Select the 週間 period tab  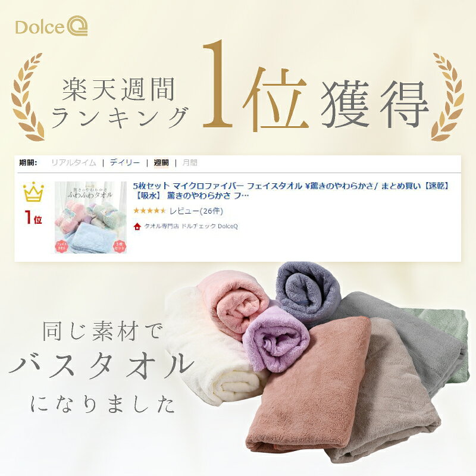[x=161, y=162]
